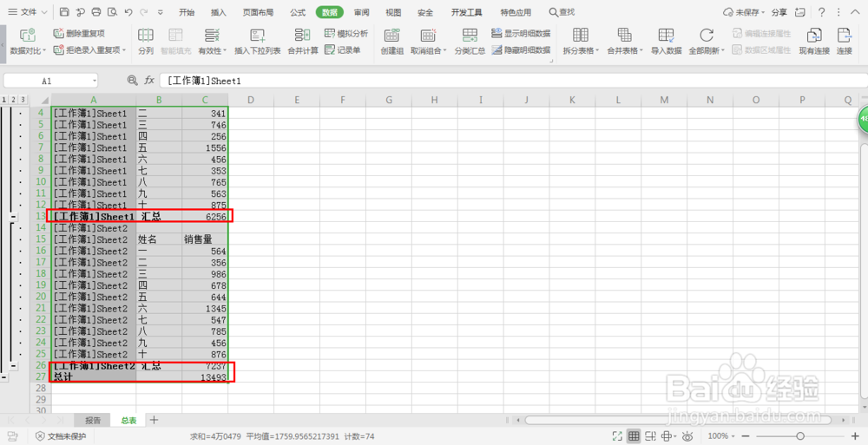Click 全部刷新 refresh all

click(707, 42)
